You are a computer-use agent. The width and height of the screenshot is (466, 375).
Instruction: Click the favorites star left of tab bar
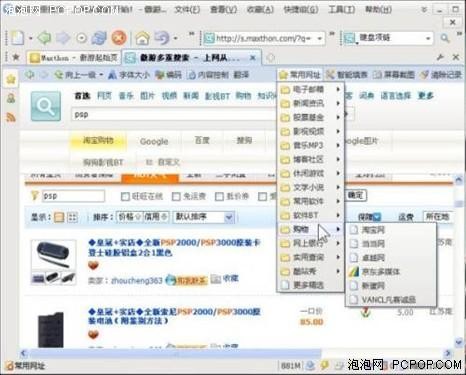(16, 57)
